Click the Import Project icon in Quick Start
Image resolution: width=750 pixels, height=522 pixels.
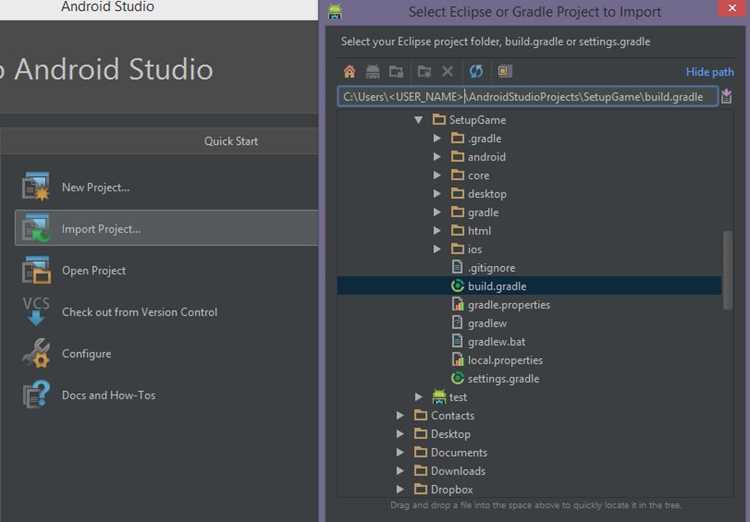pos(35,228)
